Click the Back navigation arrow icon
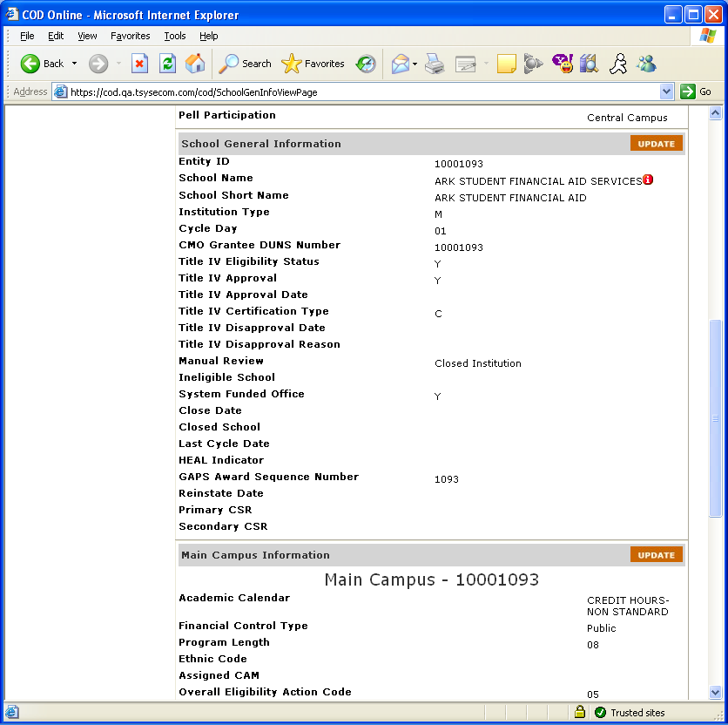This screenshot has width=728, height=725. [x=31, y=64]
